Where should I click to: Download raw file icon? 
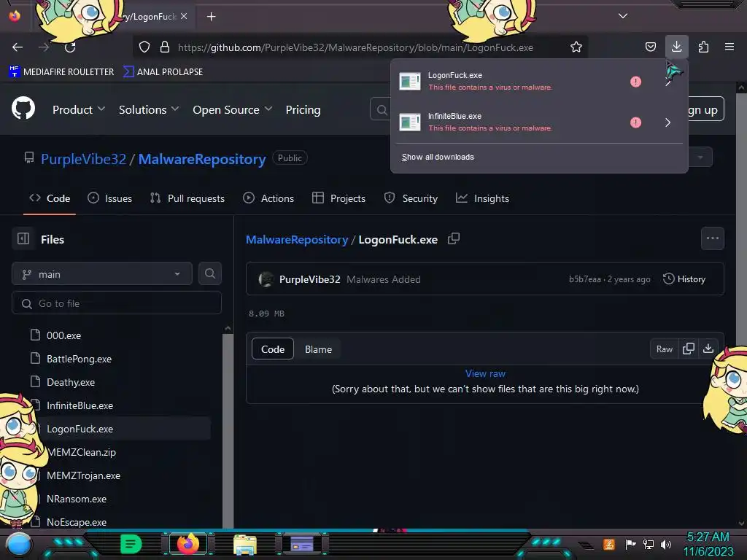[x=708, y=349]
